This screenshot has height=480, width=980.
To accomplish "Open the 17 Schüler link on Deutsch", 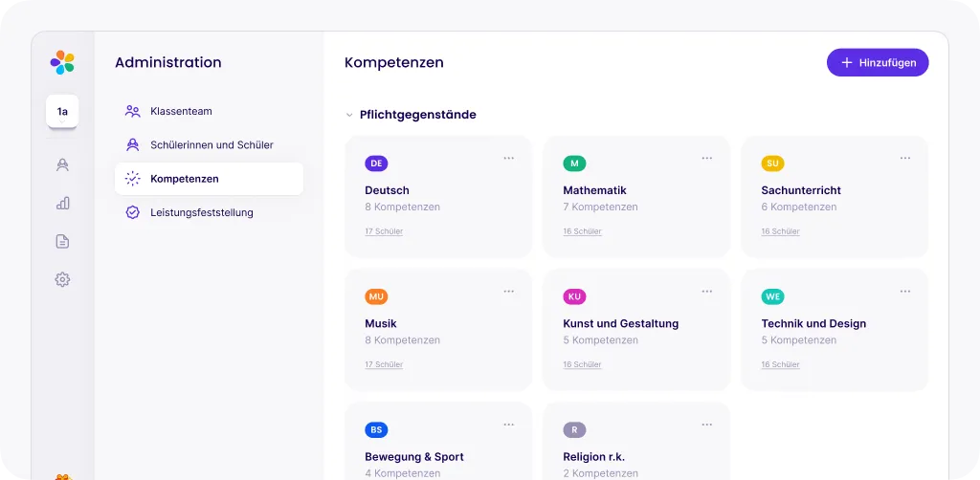I will 384,231.
